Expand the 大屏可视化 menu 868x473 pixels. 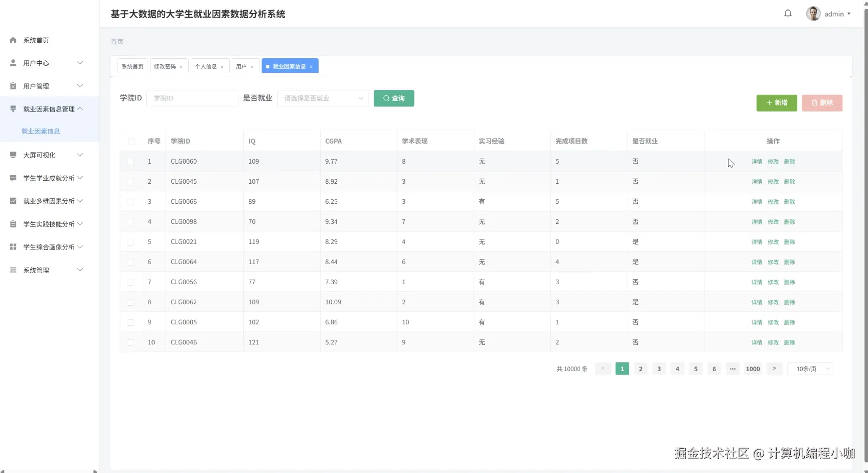[x=80, y=155]
